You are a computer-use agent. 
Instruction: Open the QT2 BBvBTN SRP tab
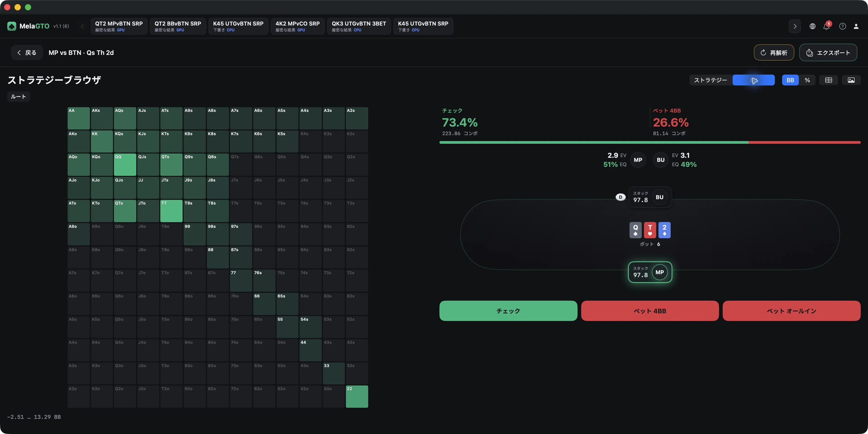pyautogui.click(x=178, y=26)
